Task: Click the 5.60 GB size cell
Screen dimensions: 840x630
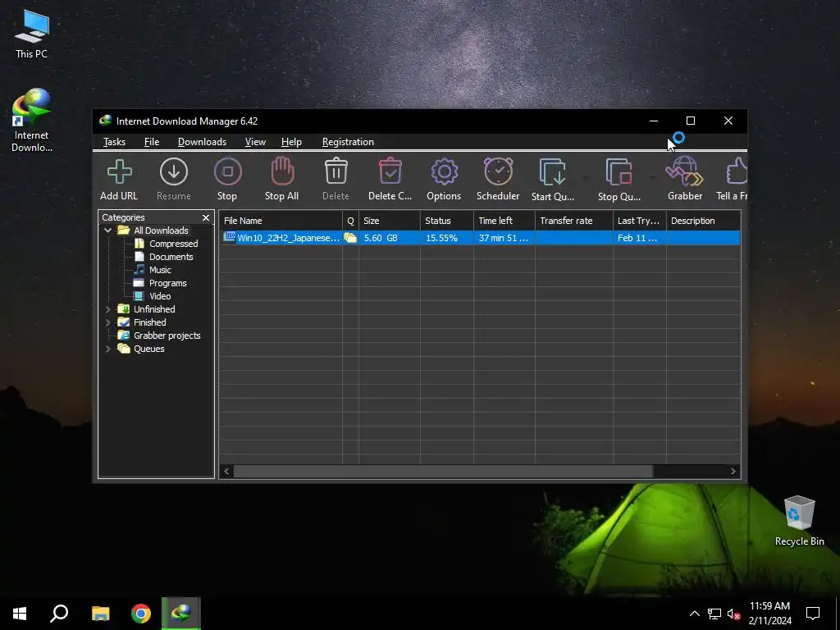Action: (x=390, y=238)
